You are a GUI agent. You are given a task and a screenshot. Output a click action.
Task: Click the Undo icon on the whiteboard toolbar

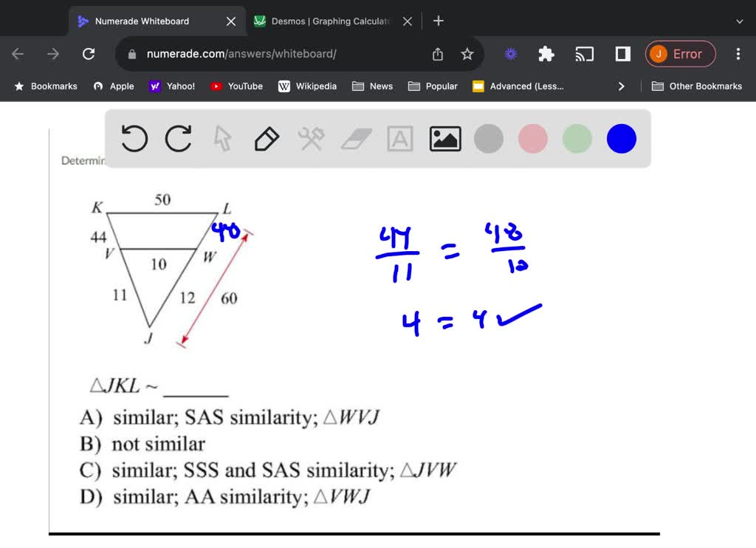134,138
